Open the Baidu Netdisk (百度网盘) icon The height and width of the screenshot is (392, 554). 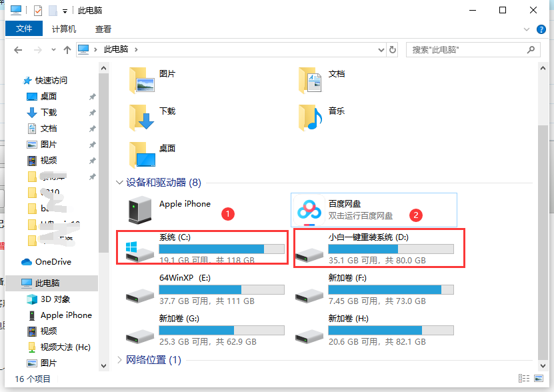point(309,211)
